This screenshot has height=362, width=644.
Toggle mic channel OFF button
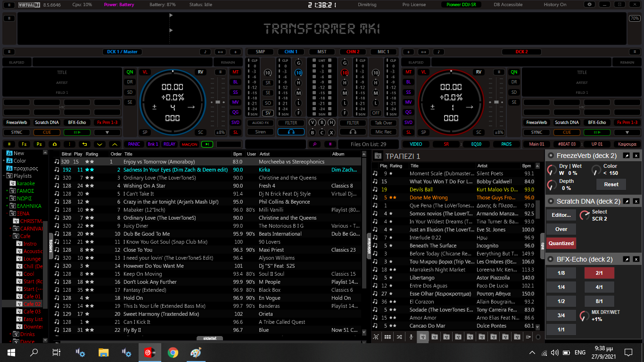coord(376,113)
